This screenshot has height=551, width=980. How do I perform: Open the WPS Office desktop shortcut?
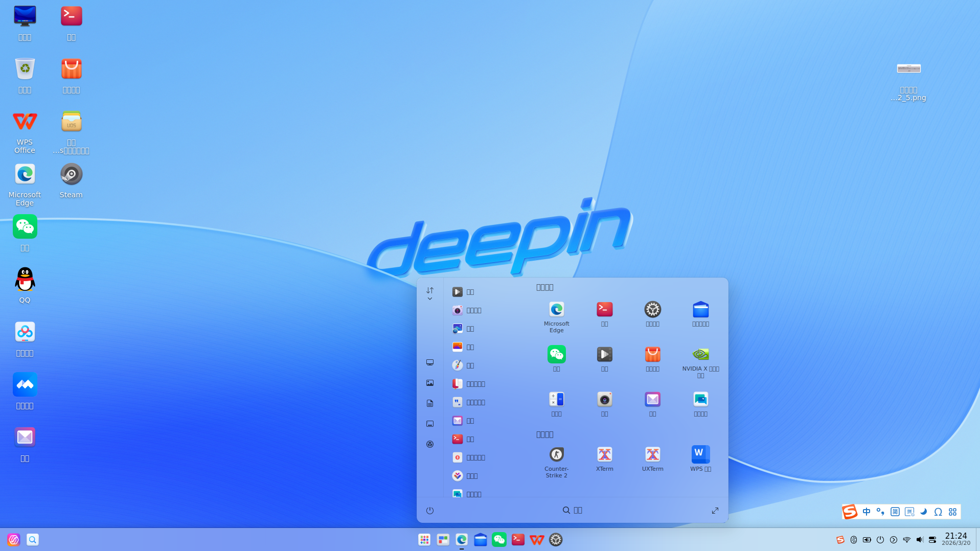[25, 122]
